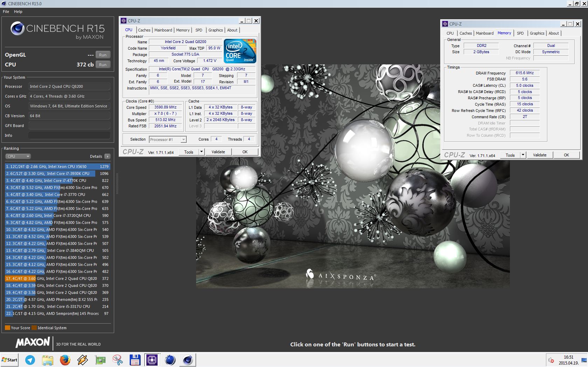The height and width of the screenshot is (367, 588).
Task: Select the Mainboard tab in left CPU-Z
Action: click(x=163, y=30)
